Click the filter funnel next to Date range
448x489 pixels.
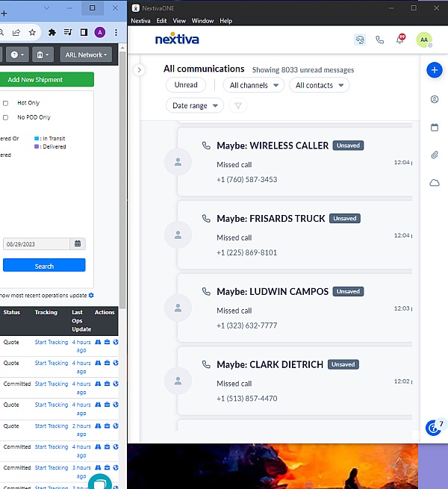[x=238, y=106]
